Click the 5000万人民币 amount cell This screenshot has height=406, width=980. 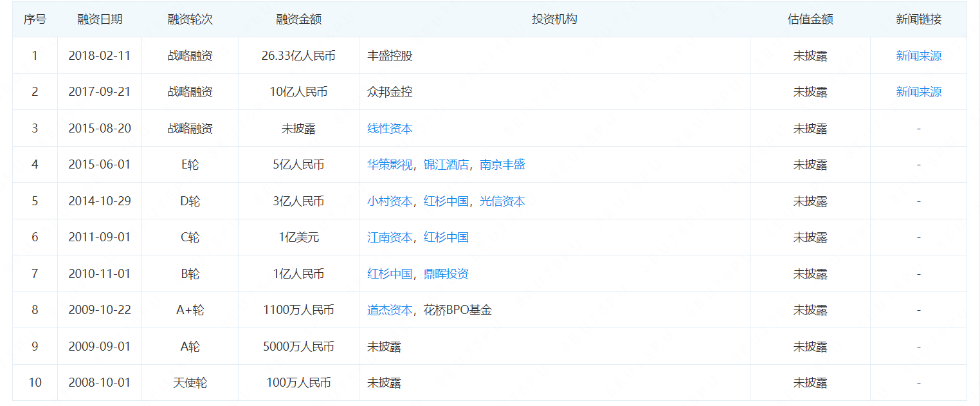pos(298,347)
